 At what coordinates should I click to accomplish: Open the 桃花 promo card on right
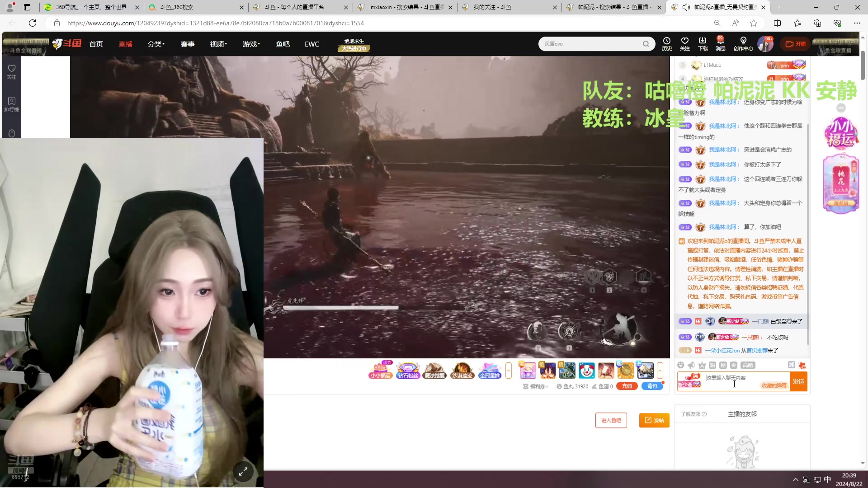(841, 183)
